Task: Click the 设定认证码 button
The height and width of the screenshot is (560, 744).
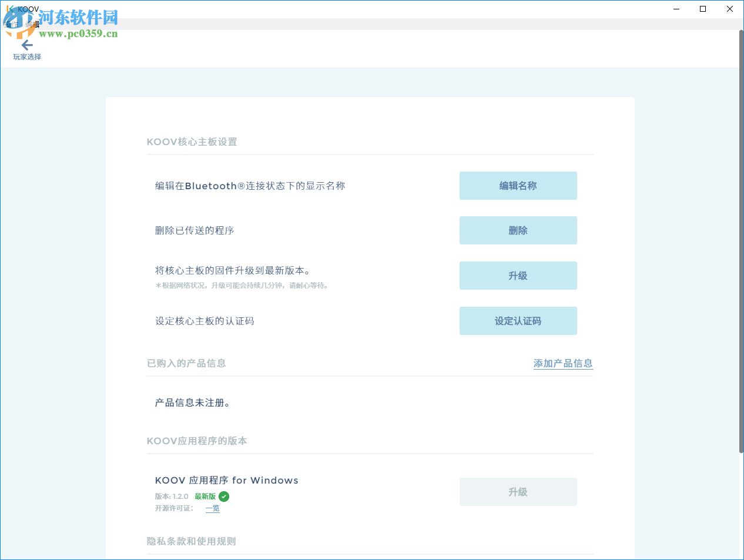Action: coord(518,321)
